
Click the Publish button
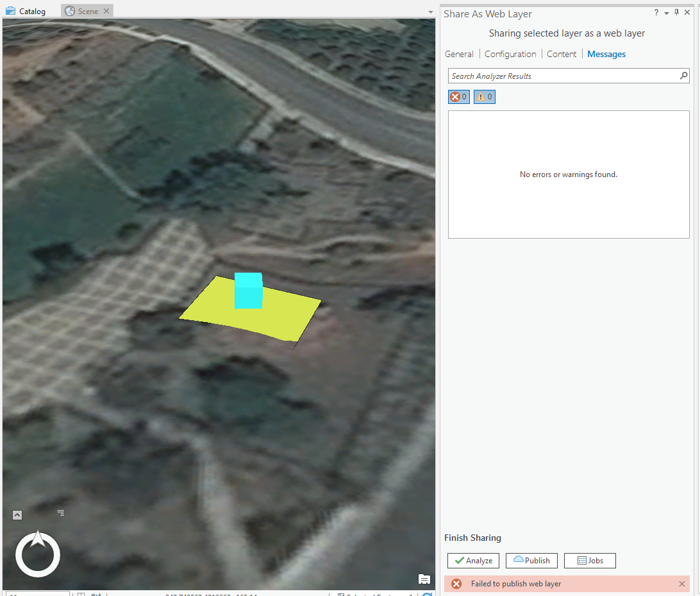(531, 560)
